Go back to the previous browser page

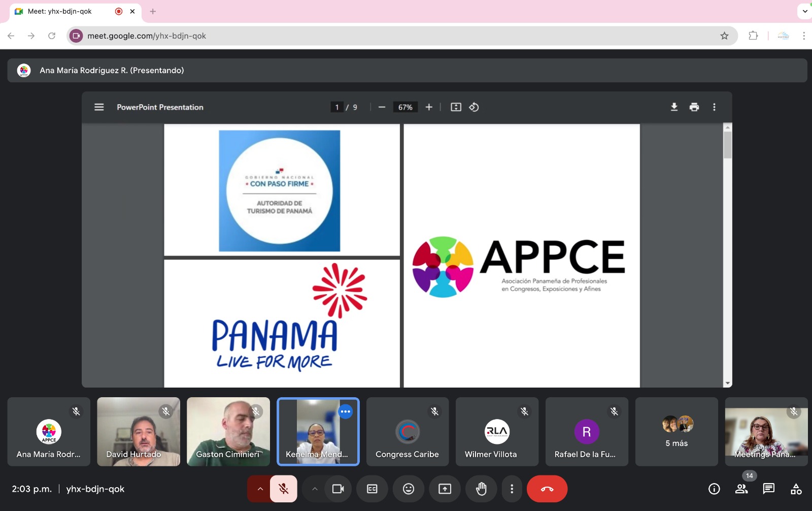[x=11, y=36]
